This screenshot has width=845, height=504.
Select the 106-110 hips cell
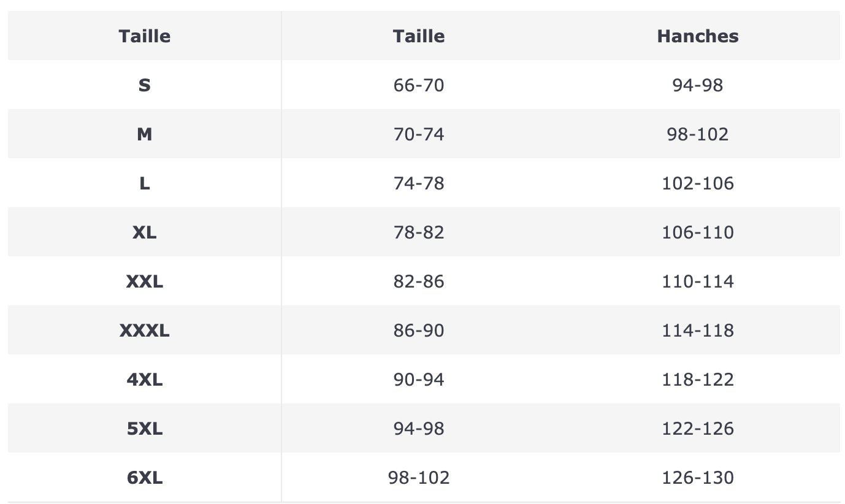pos(697,232)
